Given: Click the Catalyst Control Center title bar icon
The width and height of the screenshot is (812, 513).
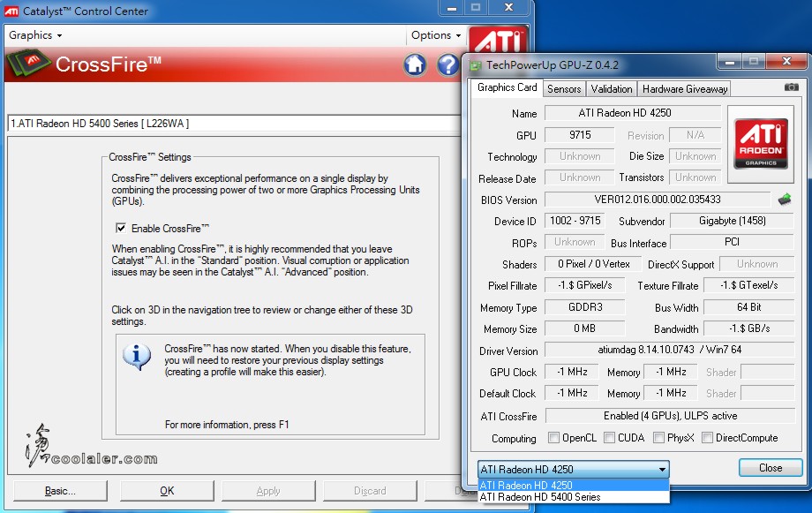Looking at the screenshot, I should pyautogui.click(x=11, y=11).
